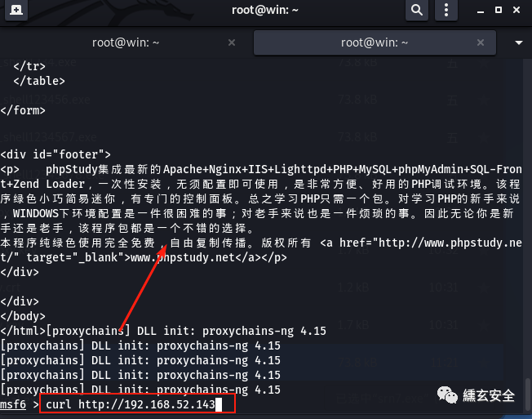
Task: Click the terminal vertical scrollbar
Action: tap(528, 394)
